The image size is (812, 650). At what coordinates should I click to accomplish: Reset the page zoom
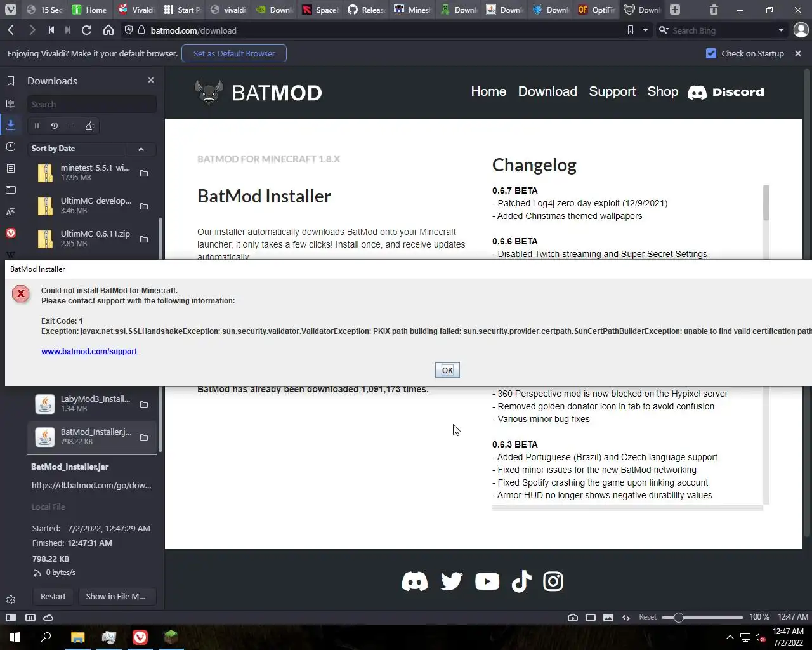648,617
